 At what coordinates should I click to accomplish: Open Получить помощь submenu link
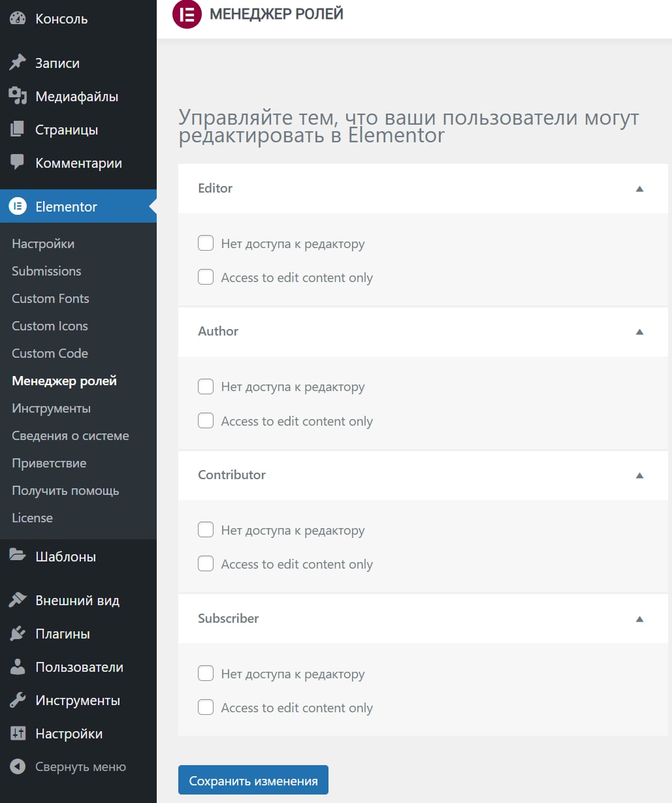point(65,490)
